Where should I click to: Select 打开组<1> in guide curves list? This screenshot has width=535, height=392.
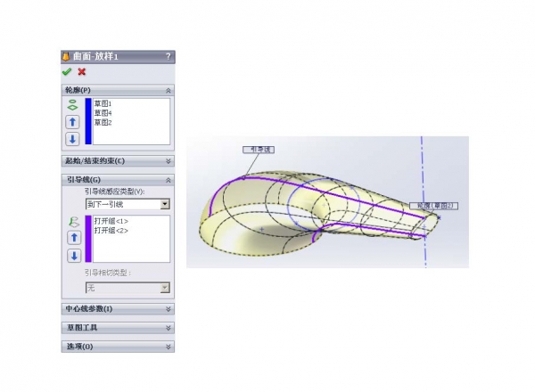(x=111, y=221)
